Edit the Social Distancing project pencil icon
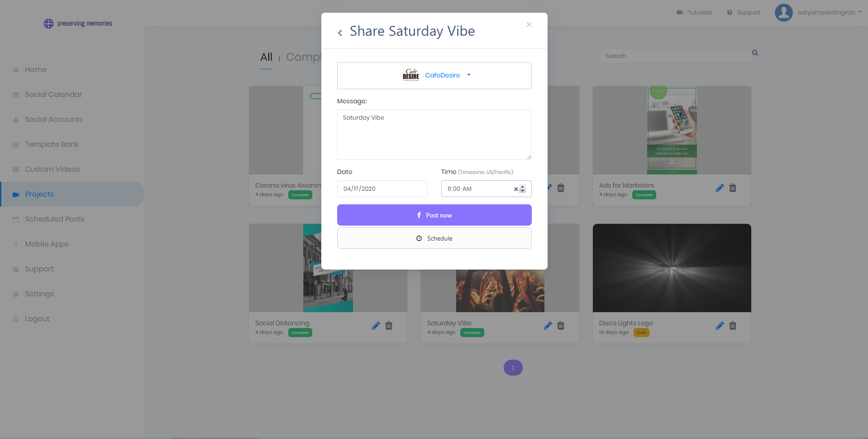 coord(376,326)
